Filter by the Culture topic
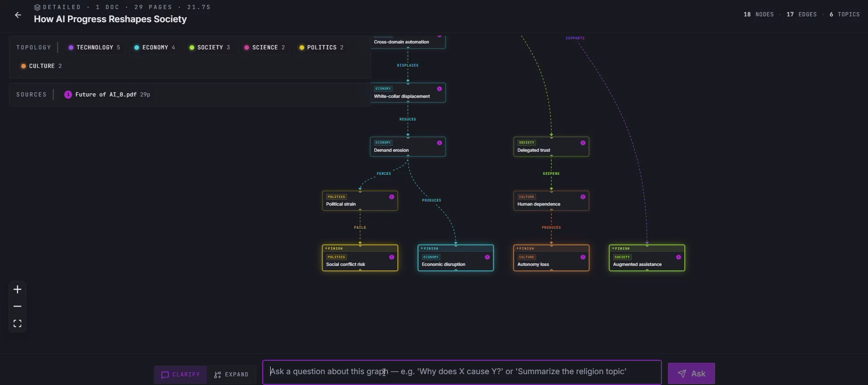The width and height of the screenshot is (868, 385). coord(41,66)
